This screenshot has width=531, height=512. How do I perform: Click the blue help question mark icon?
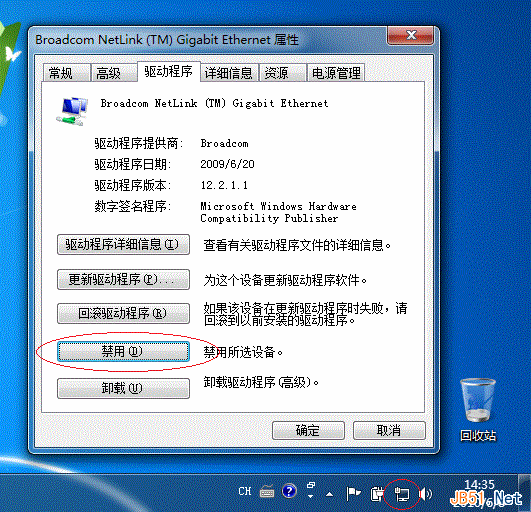[x=289, y=491]
